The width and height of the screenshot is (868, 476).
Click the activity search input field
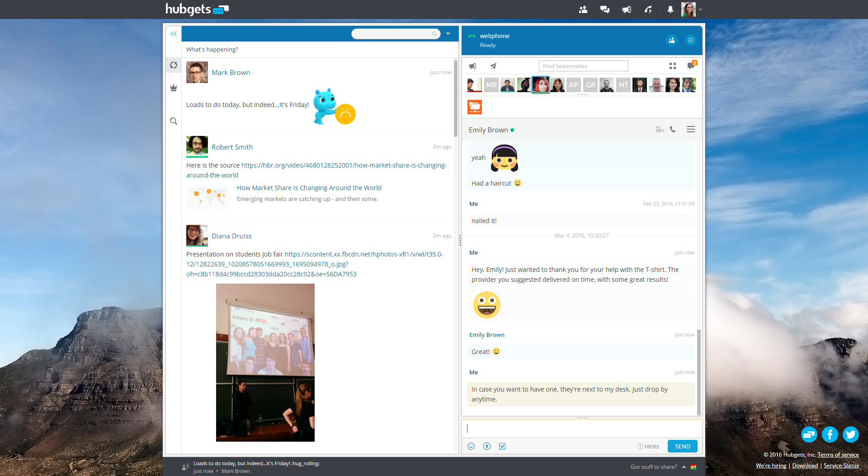396,34
